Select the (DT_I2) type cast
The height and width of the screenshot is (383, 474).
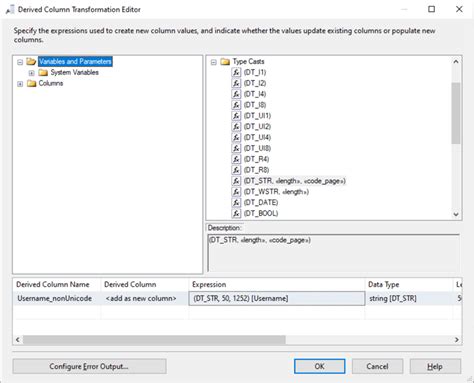255,83
